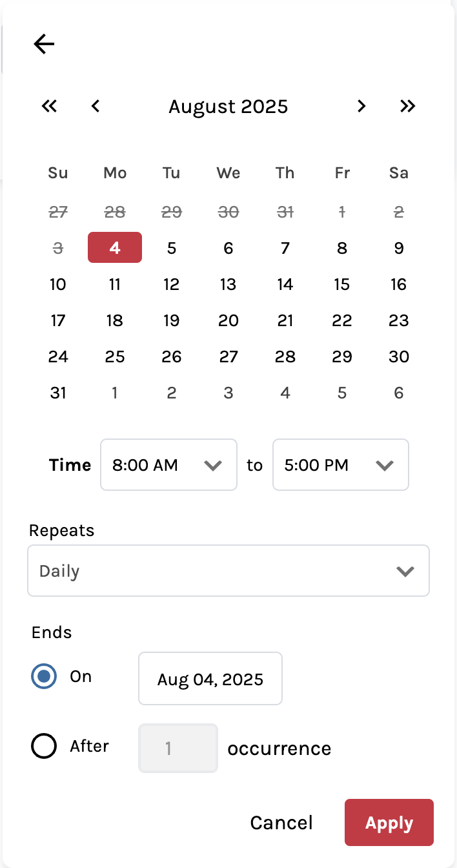Viewport: 457px width, 868px height.
Task: Advance to next month chevron
Action: pos(361,106)
